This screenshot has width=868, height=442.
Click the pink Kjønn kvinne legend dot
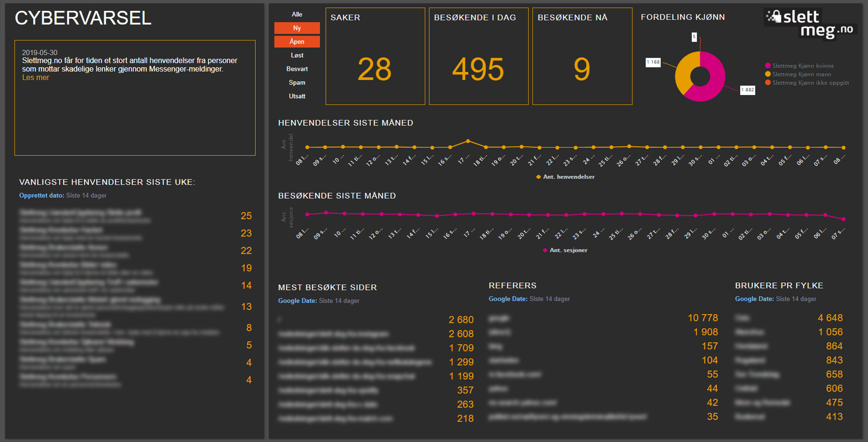click(768, 66)
